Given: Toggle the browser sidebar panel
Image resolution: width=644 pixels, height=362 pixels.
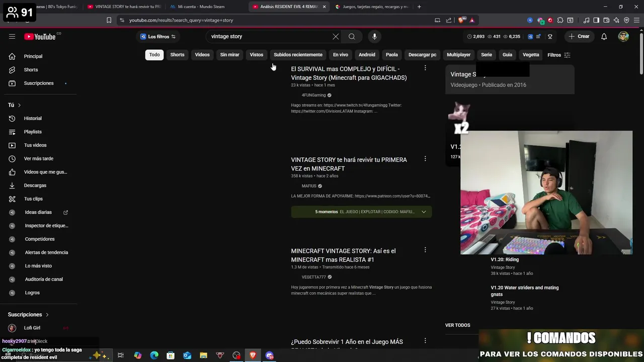Looking at the screenshot, I should point(596,20).
